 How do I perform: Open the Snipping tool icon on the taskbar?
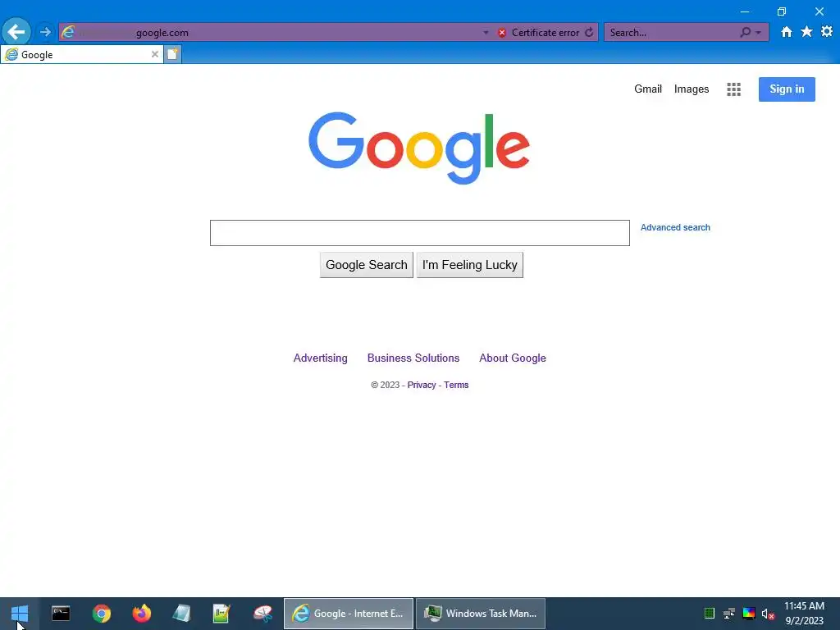click(263, 614)
